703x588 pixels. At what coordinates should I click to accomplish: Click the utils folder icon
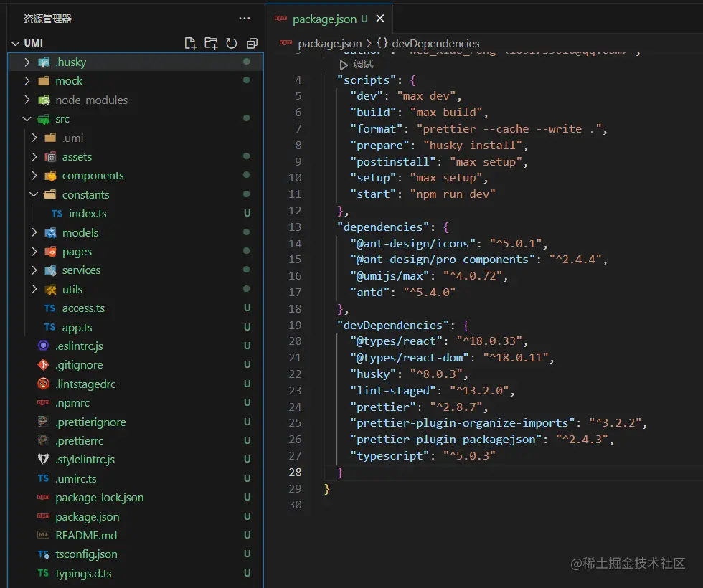(x=51, y=289)
